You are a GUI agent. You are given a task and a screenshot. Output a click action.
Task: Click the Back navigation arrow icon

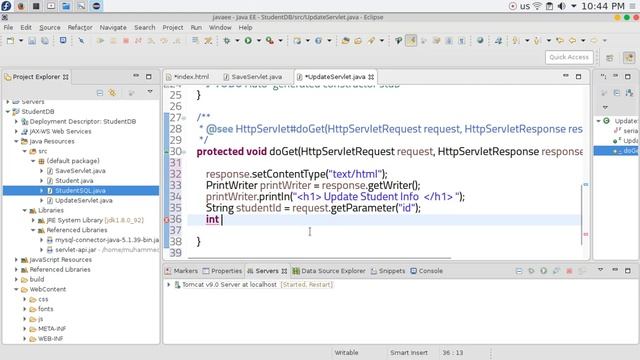[x=572, y=41]
